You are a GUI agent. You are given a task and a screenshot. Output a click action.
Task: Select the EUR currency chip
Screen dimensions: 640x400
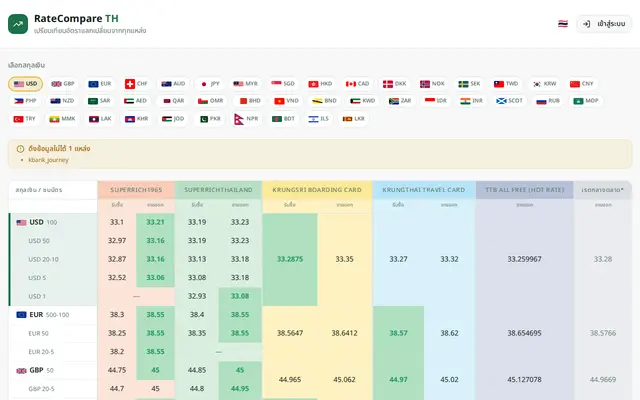pyautogui.click(x=100, y=84)
